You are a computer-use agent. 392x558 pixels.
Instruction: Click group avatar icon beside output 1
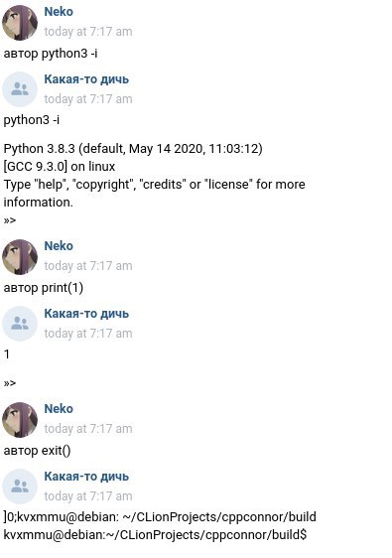(x=20, y=324)
